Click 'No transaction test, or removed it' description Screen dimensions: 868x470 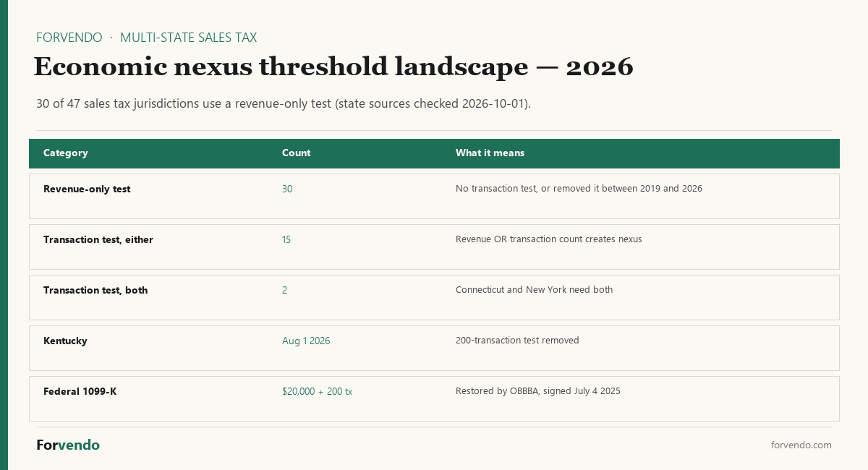[579, 189]
